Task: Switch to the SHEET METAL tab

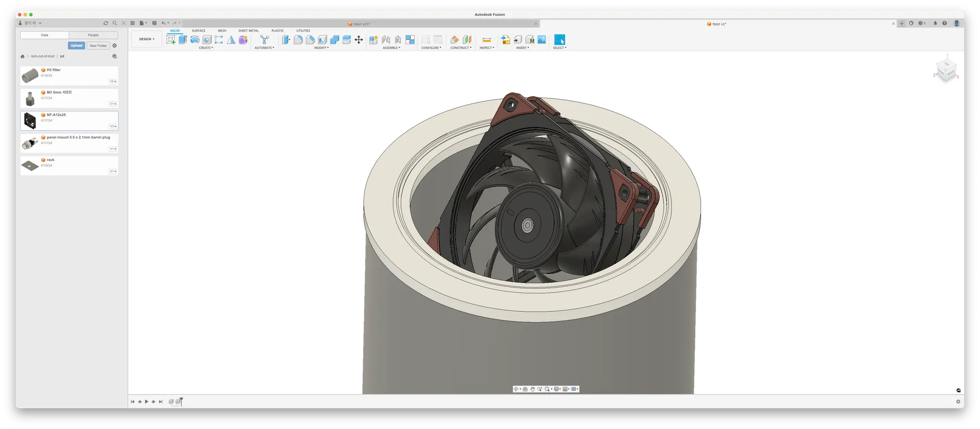Action: [x=248, y=31]
